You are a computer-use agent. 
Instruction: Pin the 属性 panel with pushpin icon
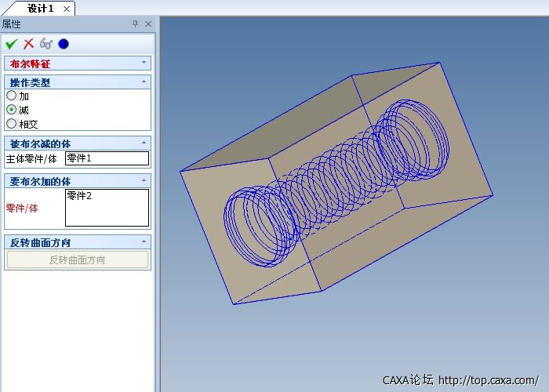(x=135, y=24)
